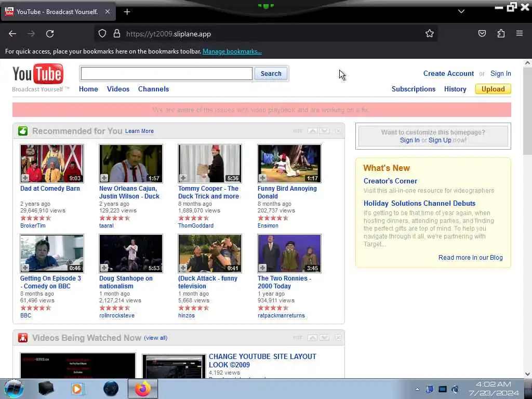Viewport: 532px width, 399px height.
Task: Reload the page with the refresh icon
Action: [50, 34]
